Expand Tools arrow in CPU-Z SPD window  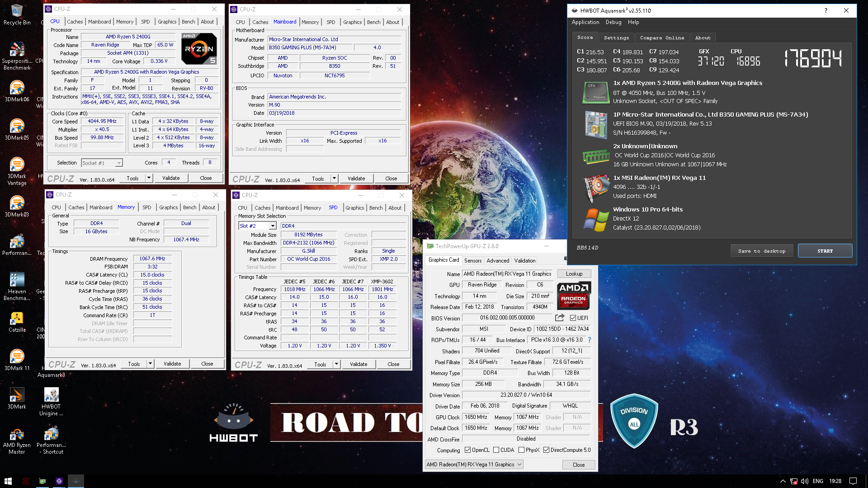(x=336, y=364)
